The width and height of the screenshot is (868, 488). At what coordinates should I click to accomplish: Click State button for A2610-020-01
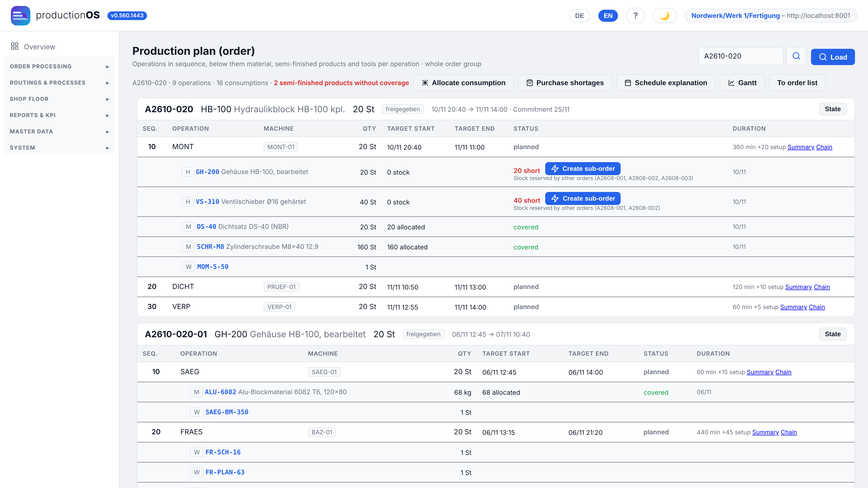[x=833, y=334]
